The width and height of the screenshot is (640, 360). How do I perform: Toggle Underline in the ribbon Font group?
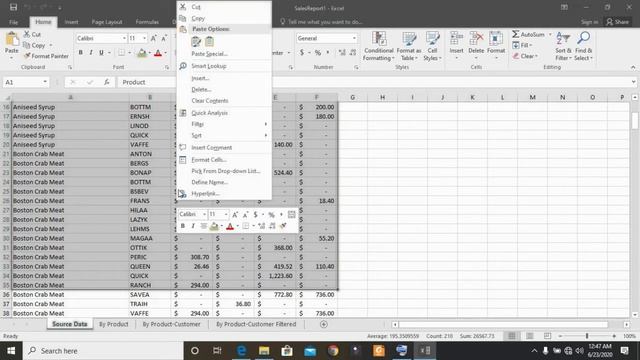(101, 53)
